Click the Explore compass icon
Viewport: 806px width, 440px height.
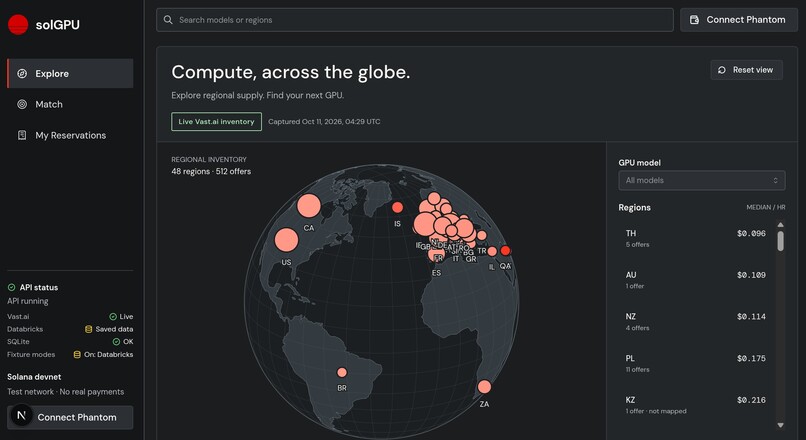click(22, 74)
